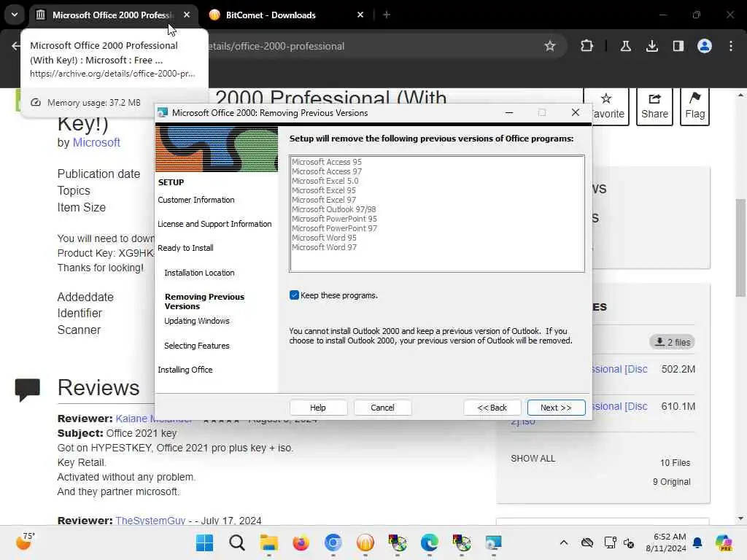Click the network tray icon
The image size is (747, 560).
(610, 542)
